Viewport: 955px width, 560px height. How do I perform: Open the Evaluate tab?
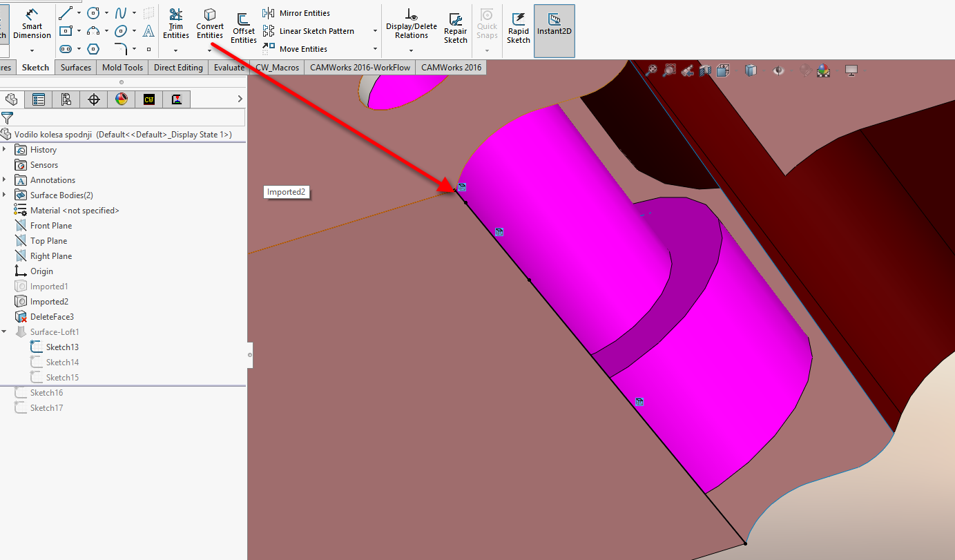(229, 67)
